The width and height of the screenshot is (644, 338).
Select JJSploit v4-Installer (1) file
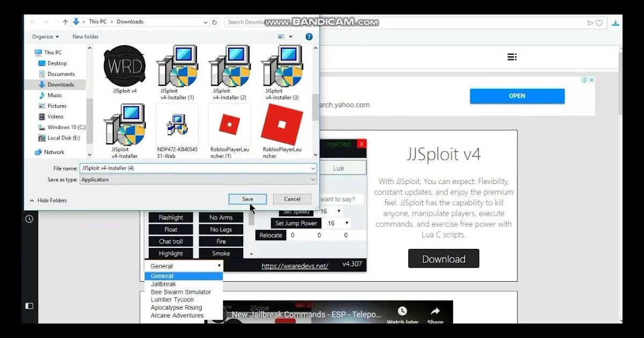[x=177, y=72]
